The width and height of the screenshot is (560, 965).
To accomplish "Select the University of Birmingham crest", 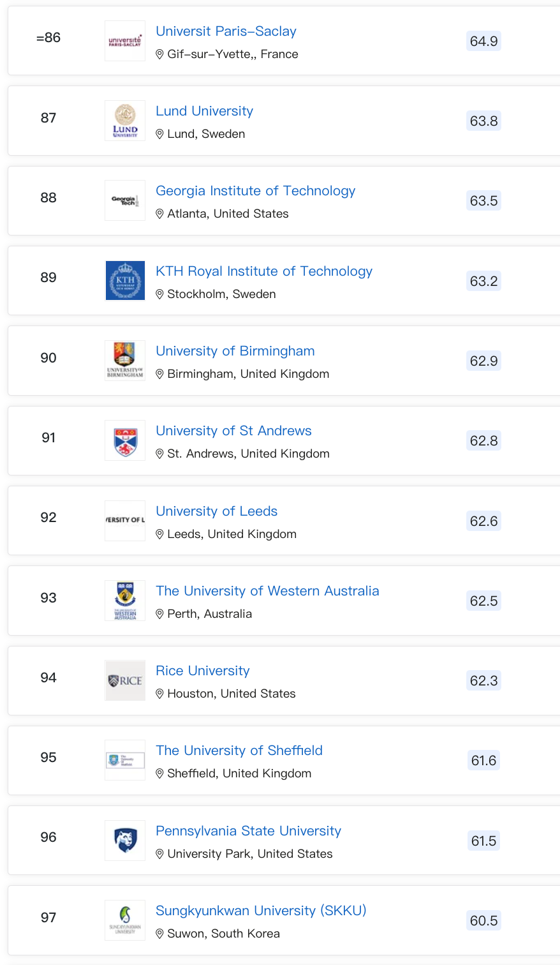I will (125, 361).
